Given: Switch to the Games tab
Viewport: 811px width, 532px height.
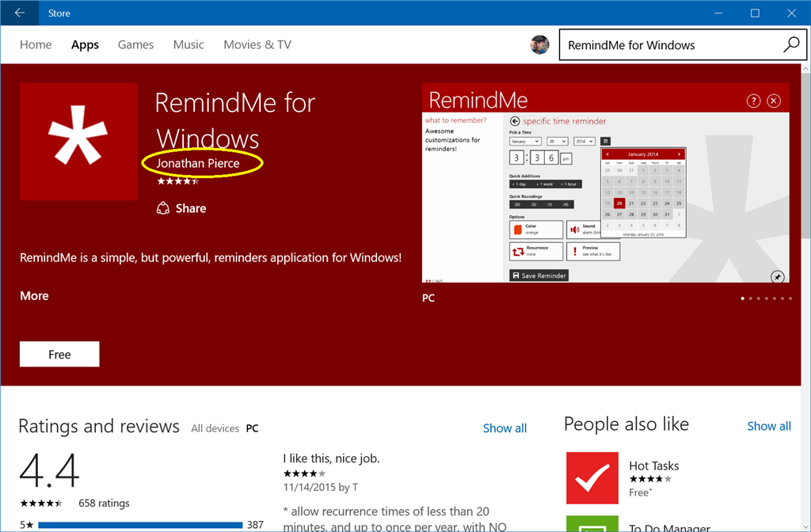Looking at the screenshot, I should tap(135, 44).
